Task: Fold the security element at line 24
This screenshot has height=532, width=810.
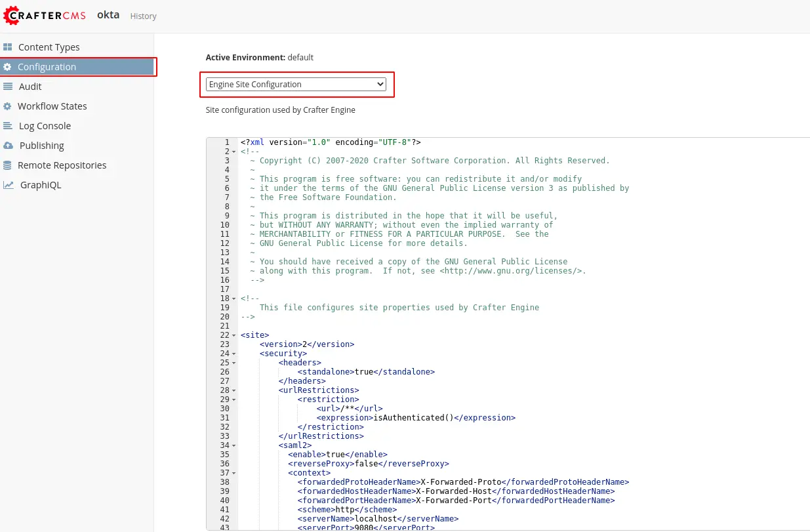Action: pos(234,354)
